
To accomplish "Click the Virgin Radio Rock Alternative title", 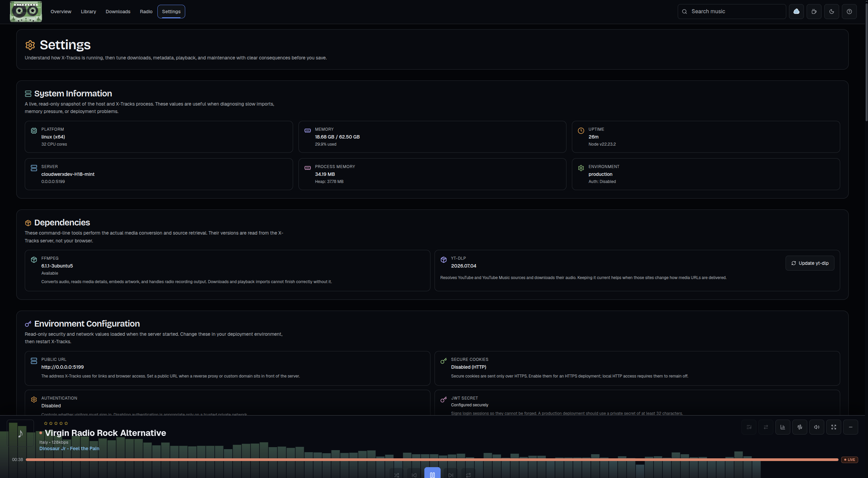I will coord(105,433).
